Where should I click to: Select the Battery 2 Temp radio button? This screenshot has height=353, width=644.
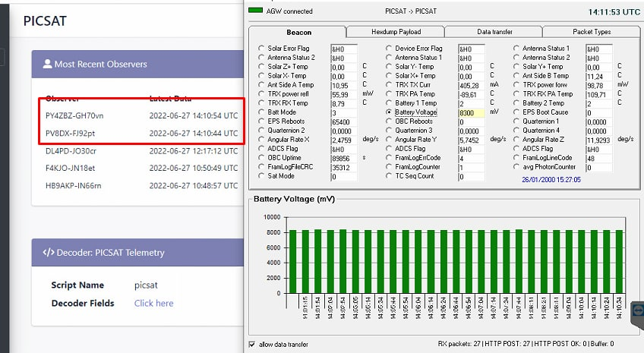pyautogui.click(x=516, y=103)
